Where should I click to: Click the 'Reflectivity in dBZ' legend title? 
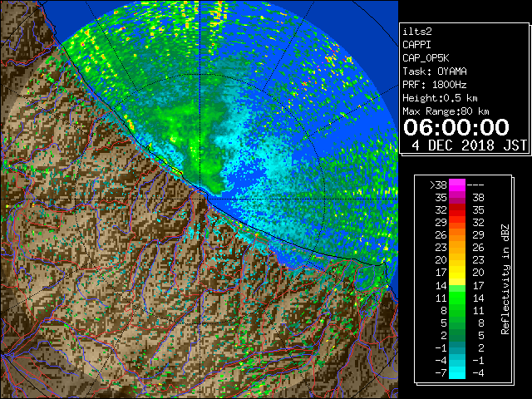505,279
